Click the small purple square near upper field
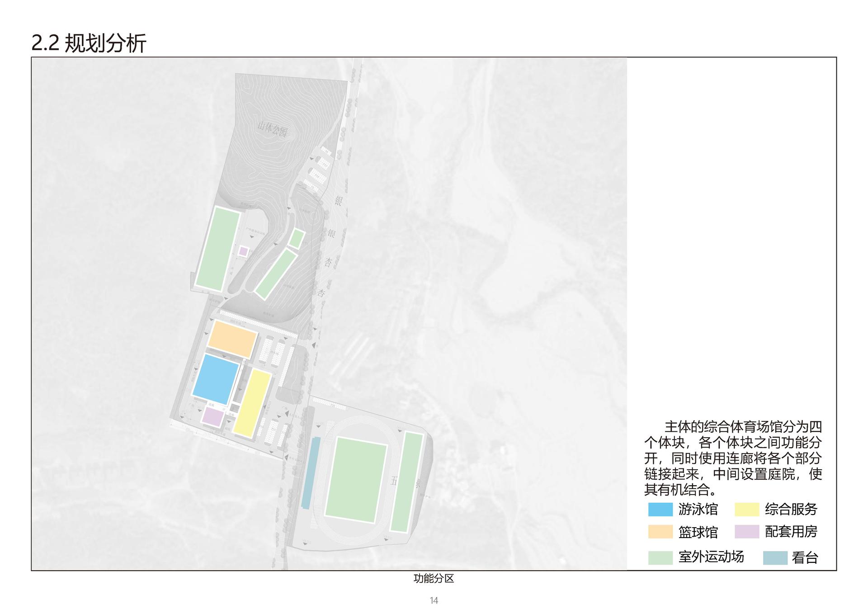 243,251
